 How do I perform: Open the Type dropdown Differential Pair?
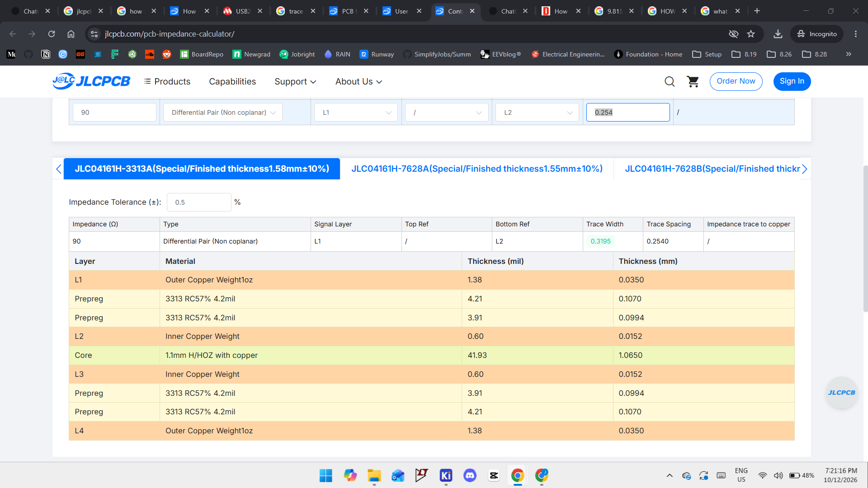click(x=223, y=113)
